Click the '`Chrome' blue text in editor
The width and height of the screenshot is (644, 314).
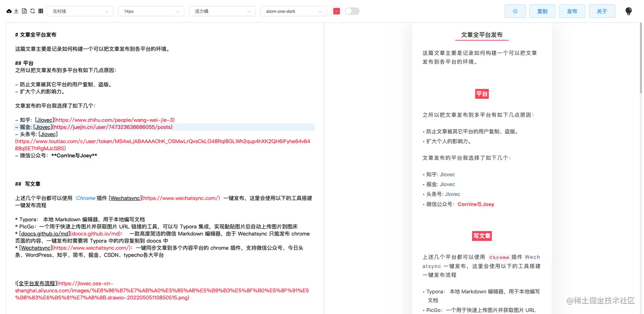coord(85,198)
